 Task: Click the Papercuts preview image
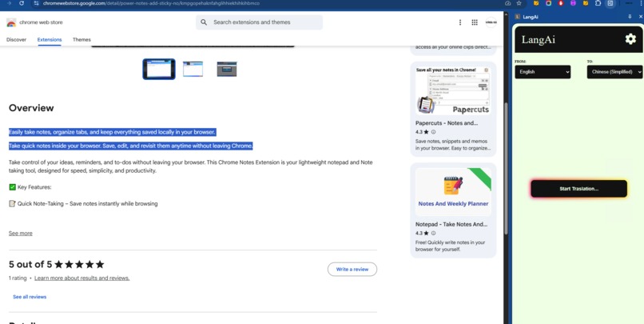453,90
